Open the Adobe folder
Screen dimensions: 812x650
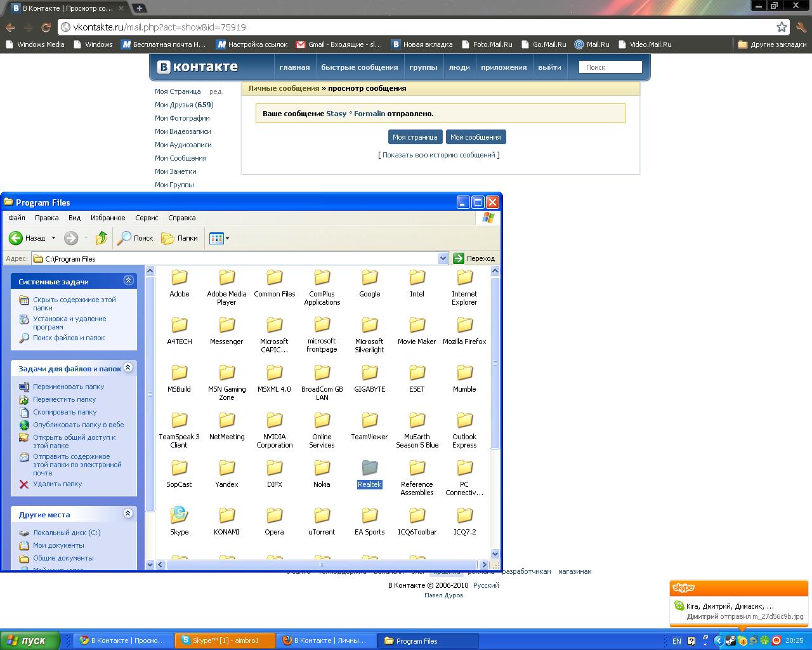(180, 283)
